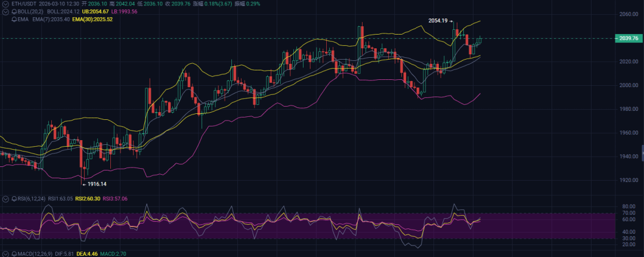Screen dimensions: 644x257
Task: Click the UB:2054.67 upper band value
Action: point(96,11)
